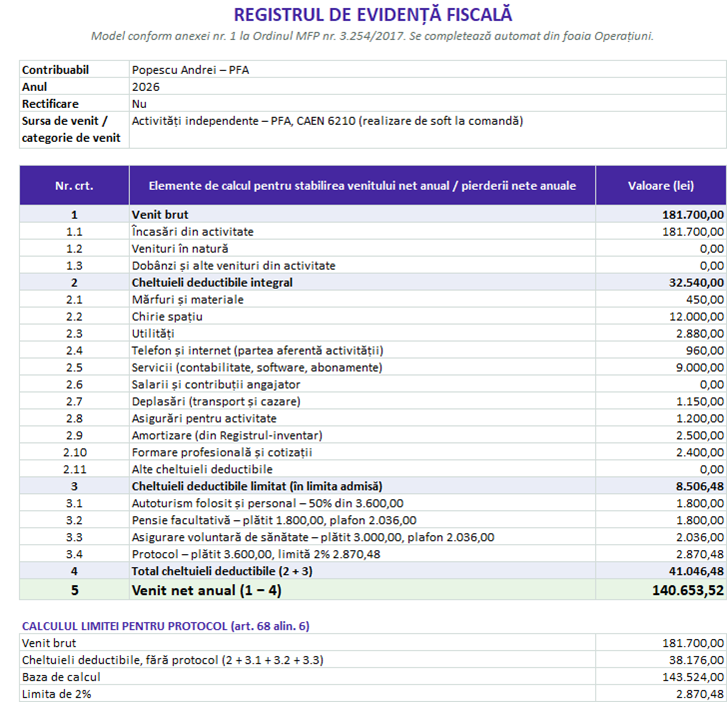Select 'Sursa de venit / categorie de venit' cell

coord(74,130)
